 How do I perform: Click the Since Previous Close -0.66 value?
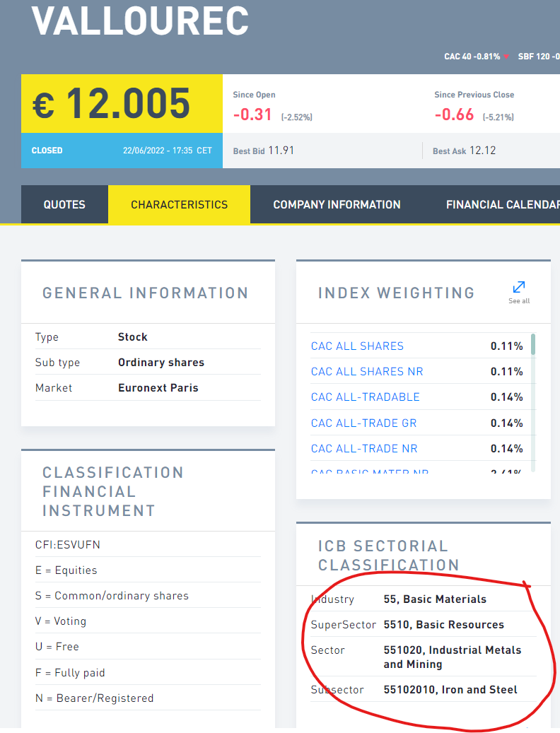tap(454, 115)
